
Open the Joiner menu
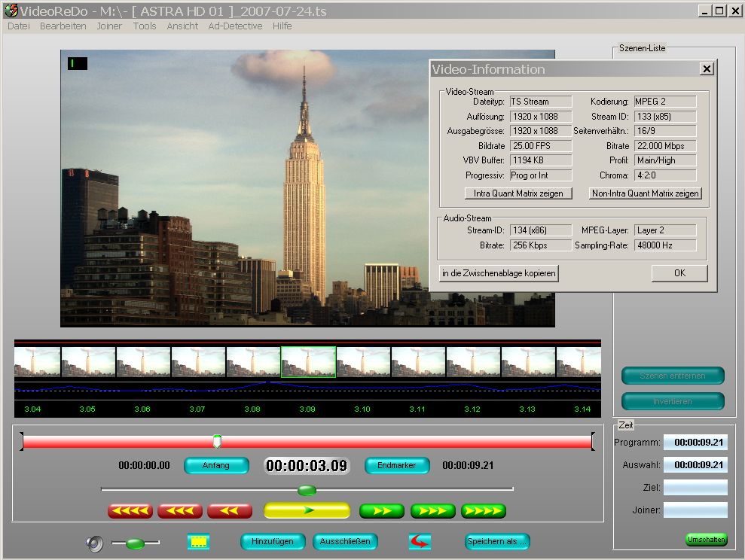click(109, 26)
